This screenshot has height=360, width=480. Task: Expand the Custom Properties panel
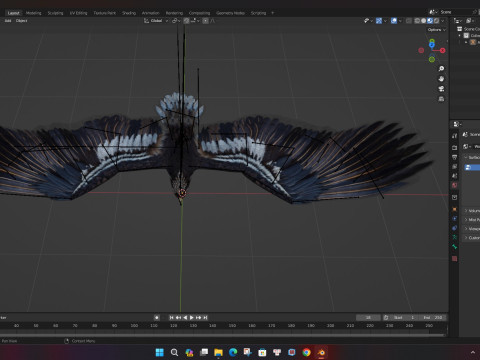click(x=472, y=238)
